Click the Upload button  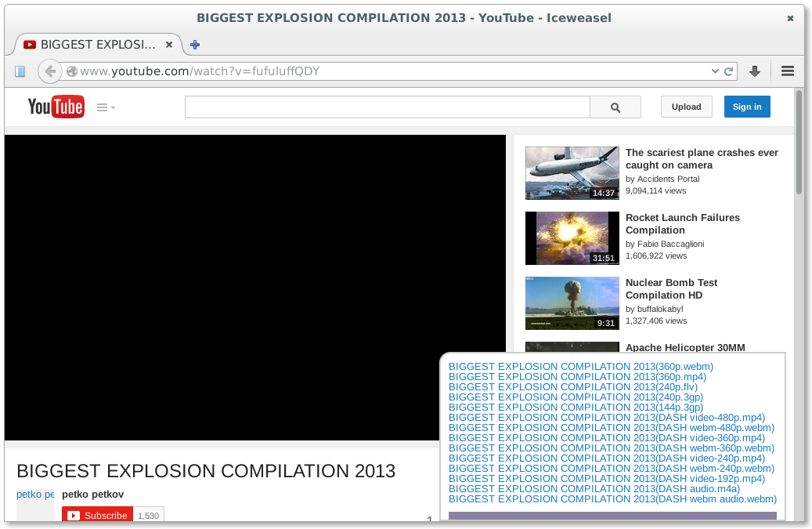pyautogui.click(x=686, y=107)
